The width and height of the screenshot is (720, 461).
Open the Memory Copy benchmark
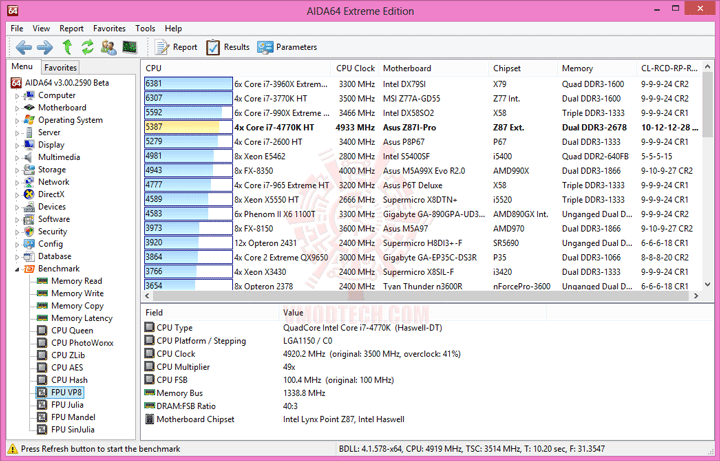click(x=77, y=306)
